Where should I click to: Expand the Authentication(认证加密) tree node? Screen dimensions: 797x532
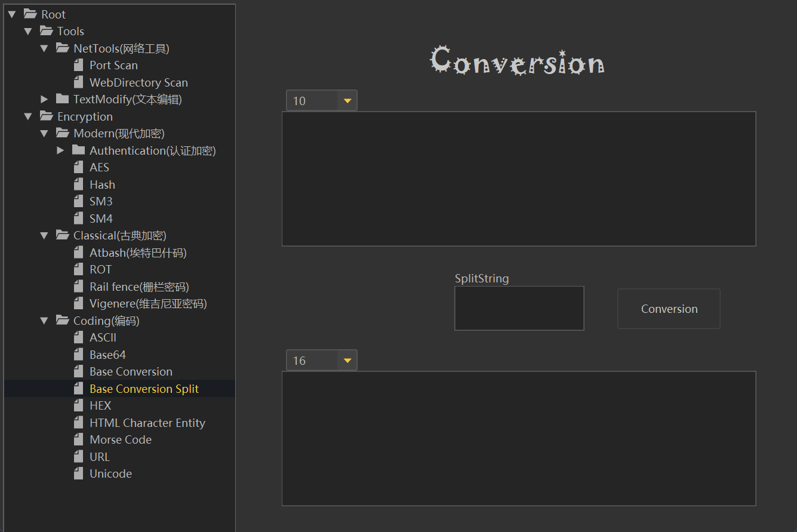60,150
